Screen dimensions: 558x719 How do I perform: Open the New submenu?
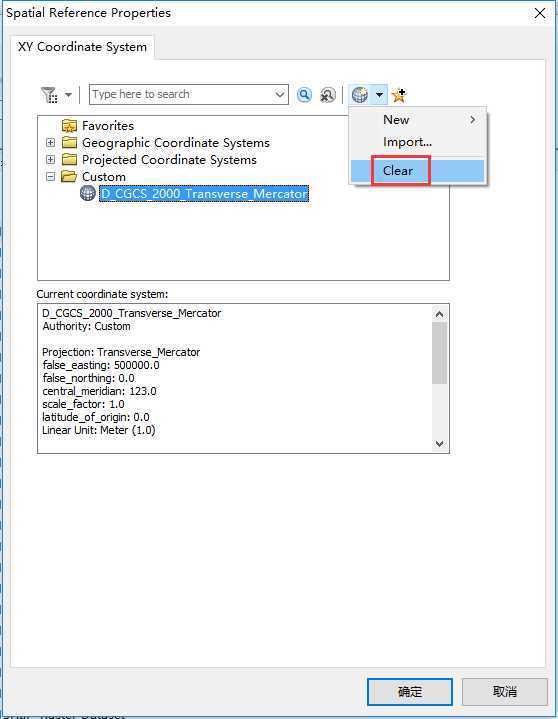coord(418,120)
